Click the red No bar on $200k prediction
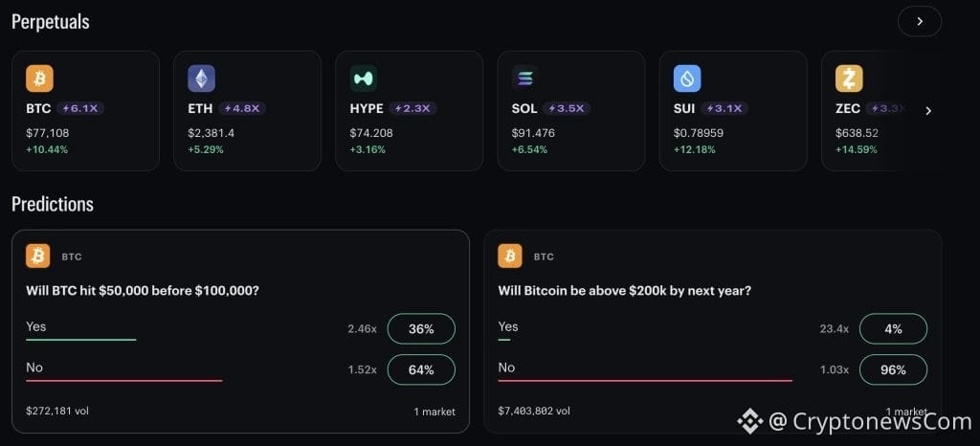 click(x=645, y=380)
